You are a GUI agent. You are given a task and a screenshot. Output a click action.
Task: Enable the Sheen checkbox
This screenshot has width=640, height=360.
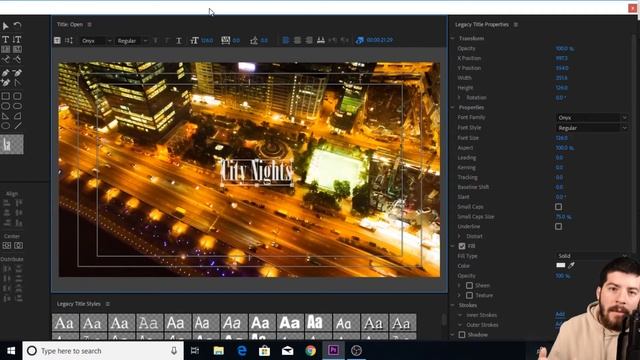(x=469, y=286)
